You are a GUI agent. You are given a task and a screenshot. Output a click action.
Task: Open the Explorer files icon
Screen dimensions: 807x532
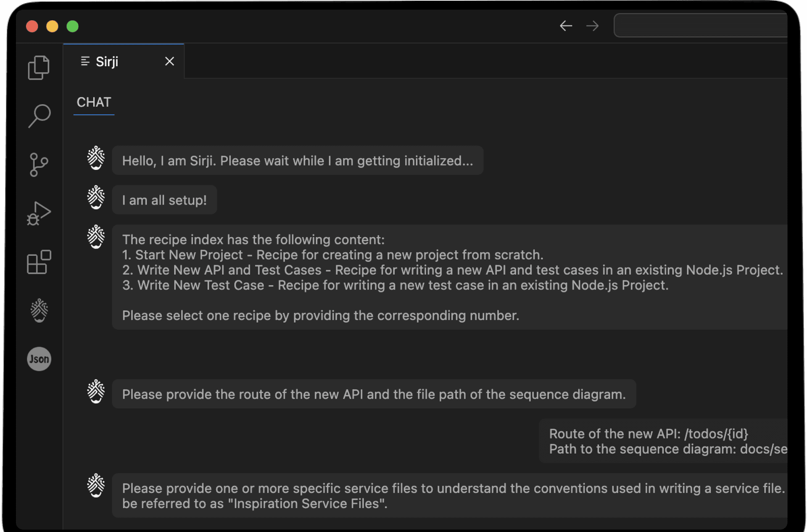pyautogui.click(x=39, y=68)
